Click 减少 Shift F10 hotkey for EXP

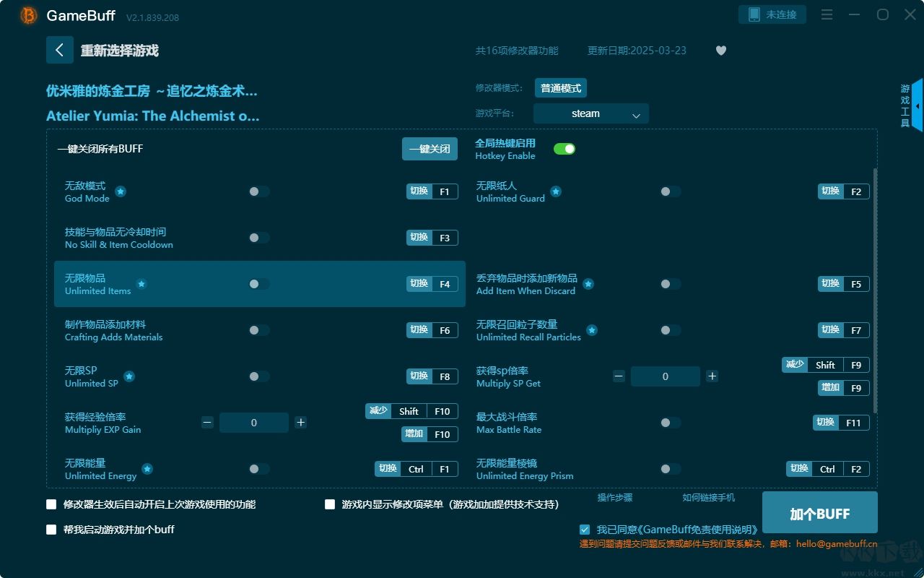(x=411, y=411)
